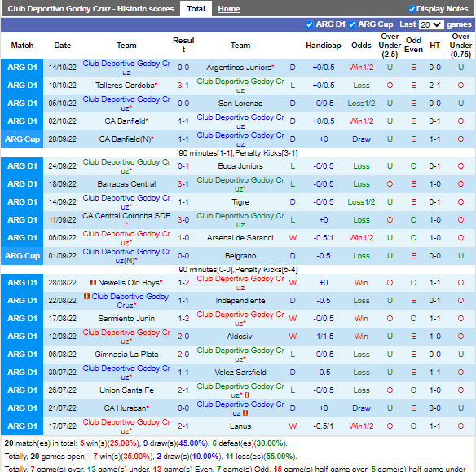The height and width of the screenshot is (472, 476).
Task: Click the 3-0 score on 11/09/22
Action: pos(183,220)
